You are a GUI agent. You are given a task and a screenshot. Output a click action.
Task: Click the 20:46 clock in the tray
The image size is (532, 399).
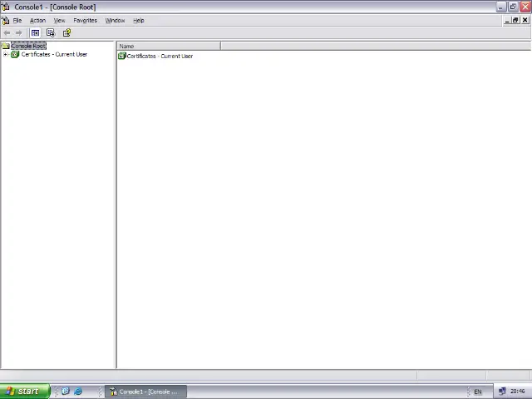click(x=517, y=392)
